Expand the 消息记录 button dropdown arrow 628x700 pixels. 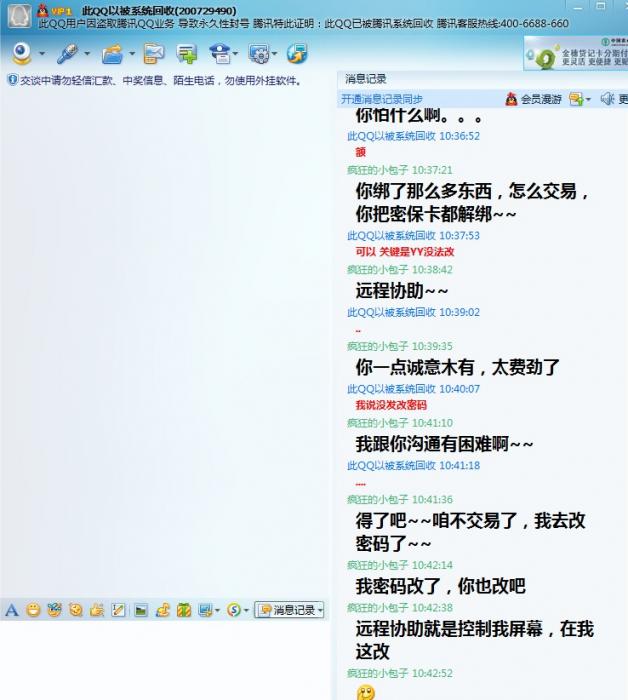point(320,610)
